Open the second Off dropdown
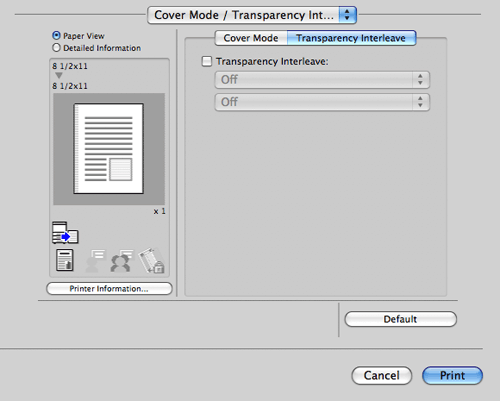This screenshot has height=401, width=500. tap(322, 102)
